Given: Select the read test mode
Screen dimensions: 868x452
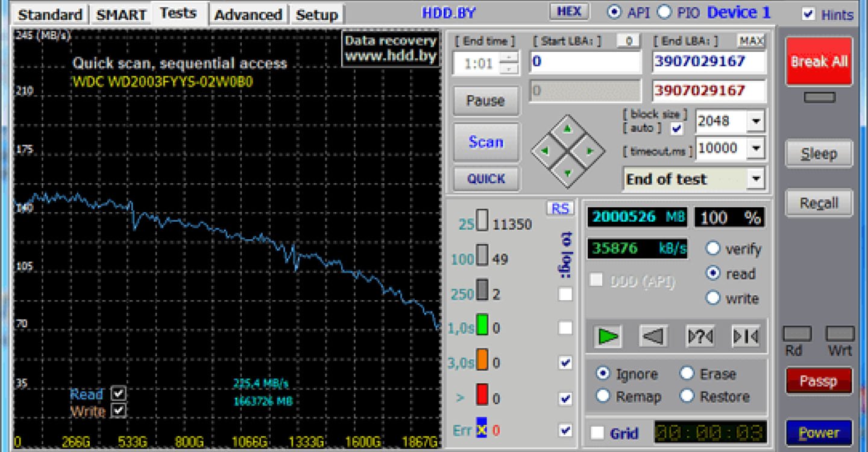Looking at the screenshot, I should coord(713,273).
